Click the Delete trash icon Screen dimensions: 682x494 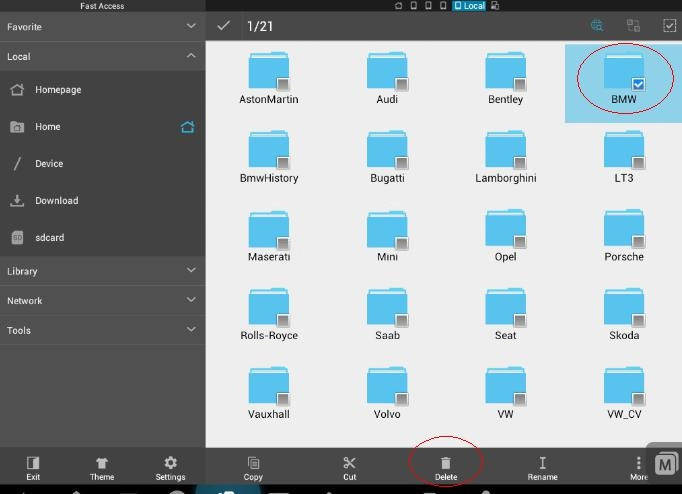click(446, 463)
